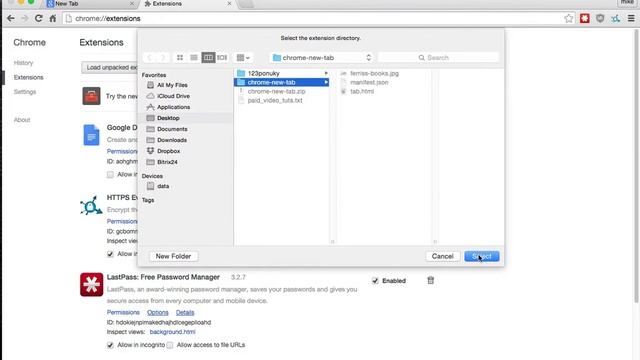
Task: Toggle LastPass Enabled checkbox
Action: [375, 281]
